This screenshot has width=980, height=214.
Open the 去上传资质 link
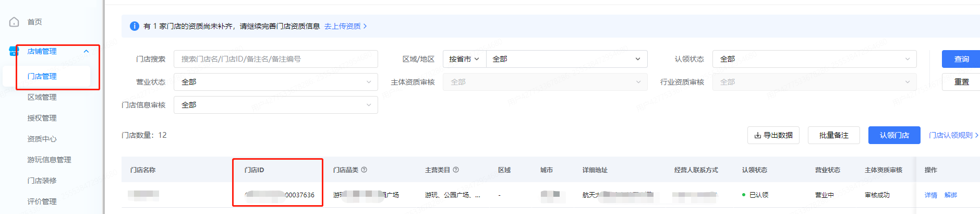pyautogui.click(x=345, y=26)
